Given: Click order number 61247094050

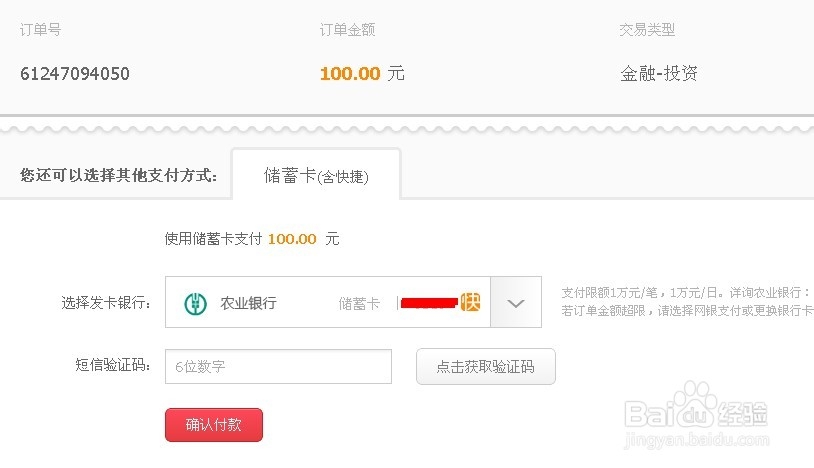Looking at the screenshot, I should (75, 74).
